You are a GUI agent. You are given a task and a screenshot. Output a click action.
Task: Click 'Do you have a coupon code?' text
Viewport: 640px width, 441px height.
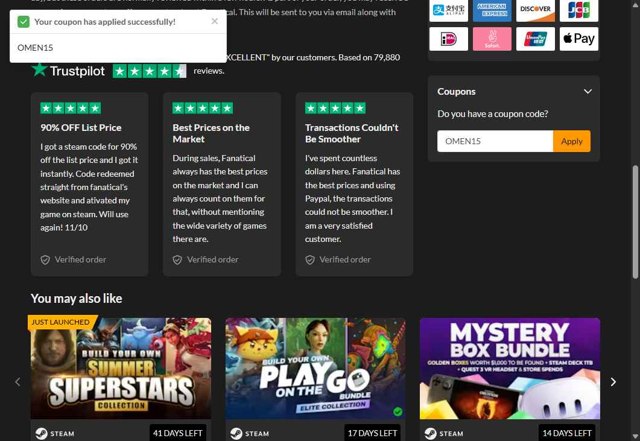click(493, 114)
